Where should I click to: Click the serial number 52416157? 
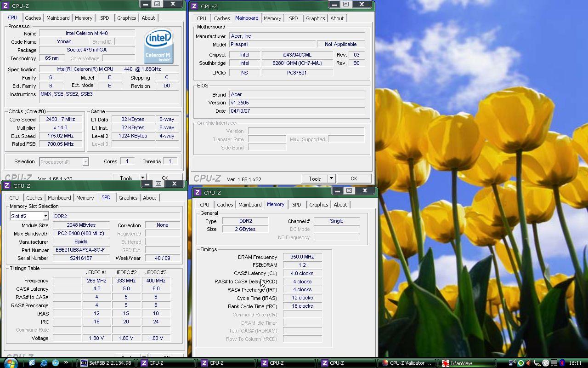[81, 258]
